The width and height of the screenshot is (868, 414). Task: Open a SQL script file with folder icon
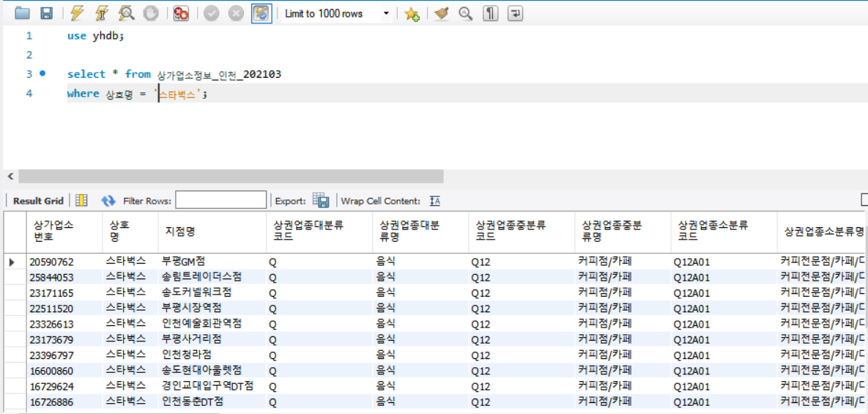[22, 14]
